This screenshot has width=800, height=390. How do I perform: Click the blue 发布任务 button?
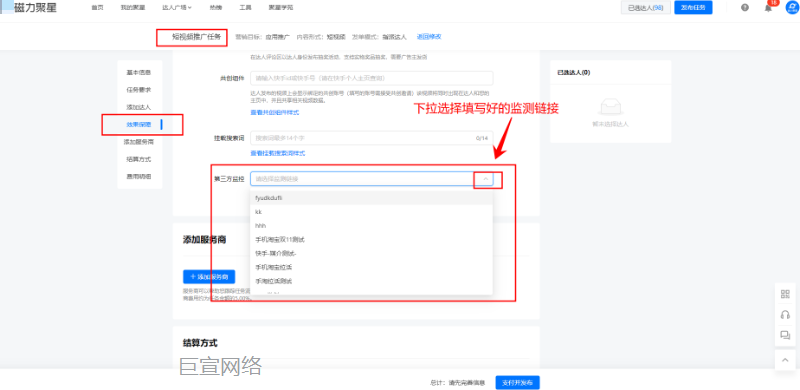click(x=693, y=8)
